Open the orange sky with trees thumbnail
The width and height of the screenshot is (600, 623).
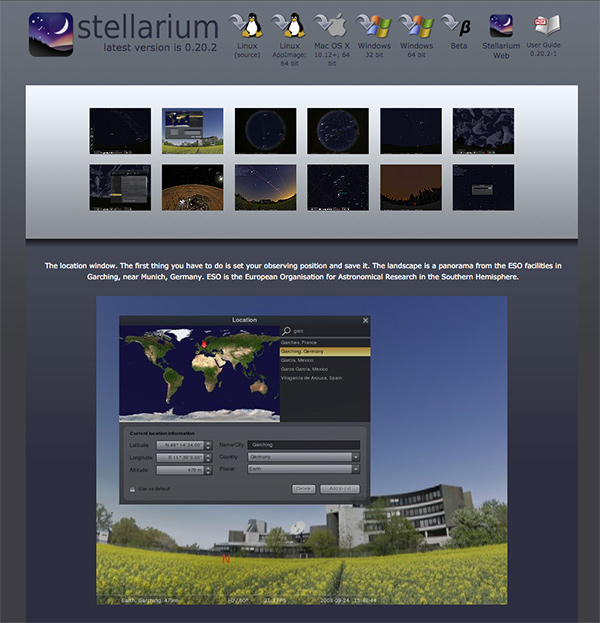(x=411, y=187)
